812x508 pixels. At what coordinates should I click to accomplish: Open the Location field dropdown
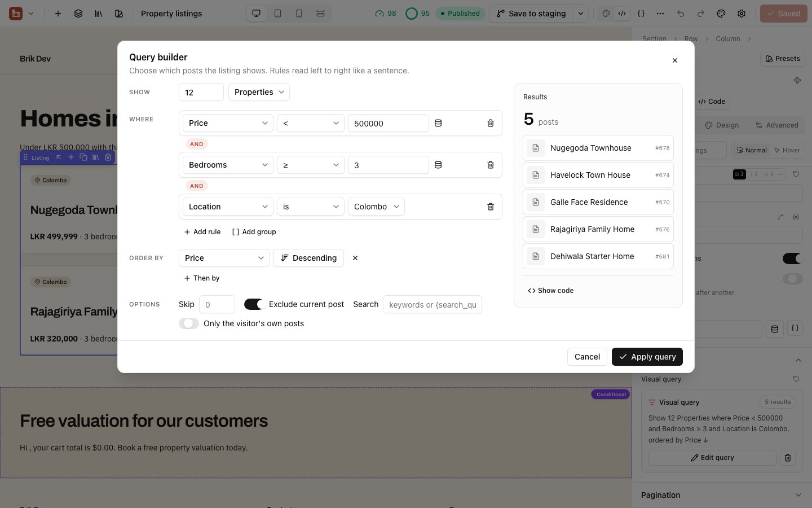[x=228, y=207]
